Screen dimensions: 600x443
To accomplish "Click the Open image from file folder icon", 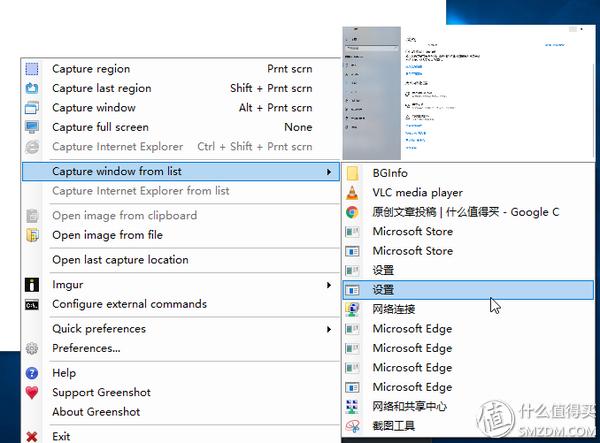I will [32, 235].
